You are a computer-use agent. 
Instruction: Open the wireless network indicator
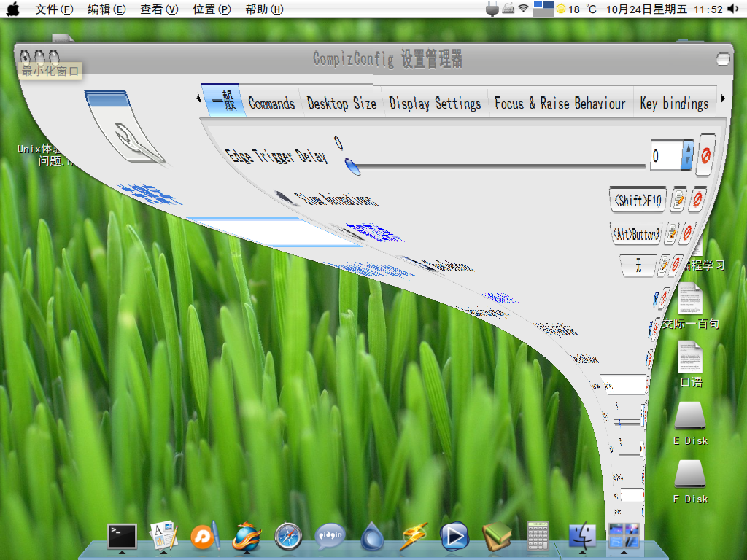(x=524, y=8)
